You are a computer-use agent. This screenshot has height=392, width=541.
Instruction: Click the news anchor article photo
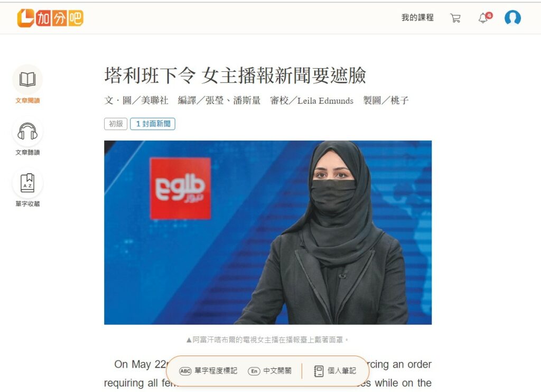point(268,232)
